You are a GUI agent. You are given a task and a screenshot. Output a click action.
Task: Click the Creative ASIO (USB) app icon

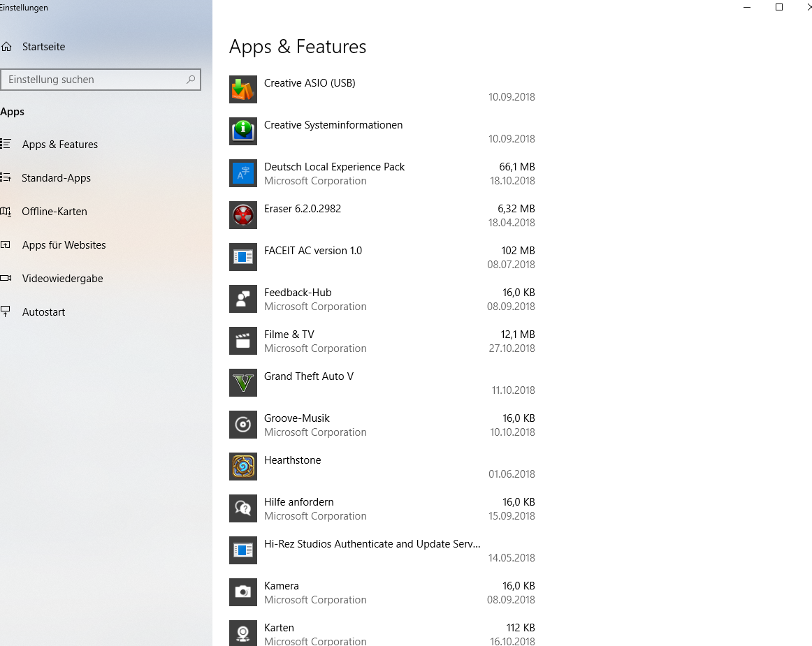pyautogui.click(x=243, y=89)
